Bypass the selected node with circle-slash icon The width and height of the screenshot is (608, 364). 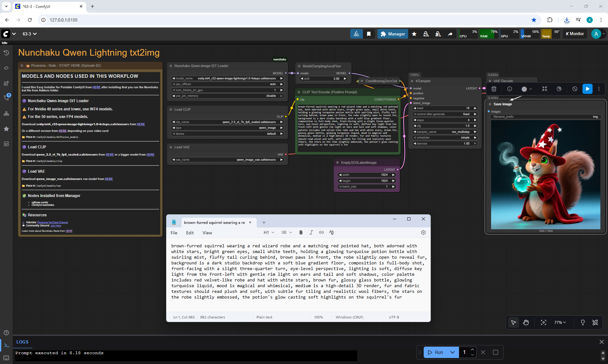click(x=575, y=89)
